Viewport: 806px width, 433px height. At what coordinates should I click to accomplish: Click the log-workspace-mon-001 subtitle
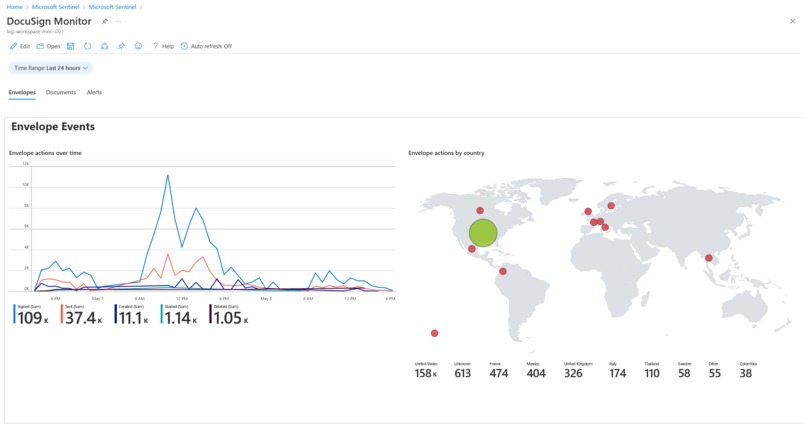[x=35, y=32]
